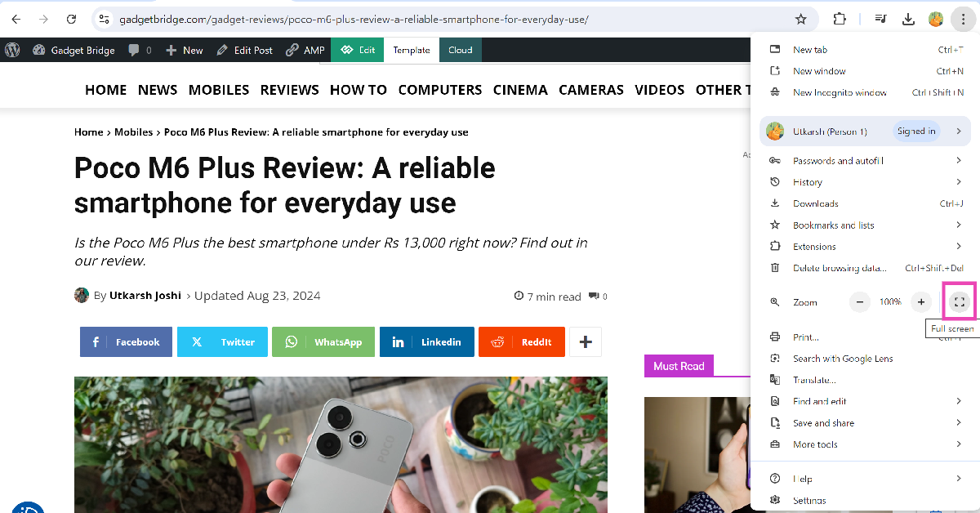980x513 pixels.
Task: Choose Search with Google Lens
Action: pos(866,359)
